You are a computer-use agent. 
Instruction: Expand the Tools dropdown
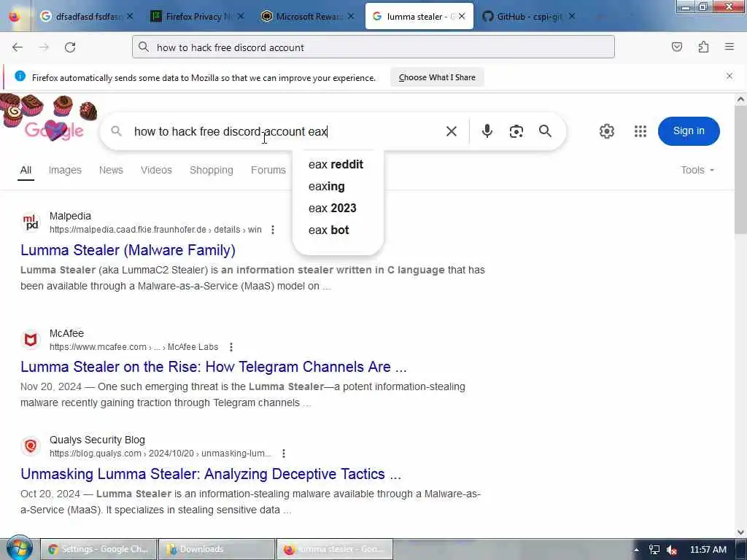pos(697,170)
